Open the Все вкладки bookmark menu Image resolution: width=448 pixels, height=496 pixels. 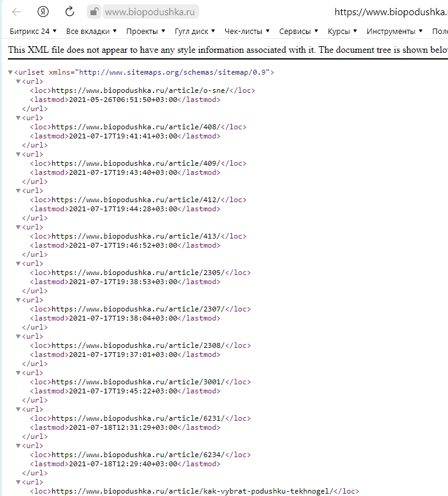(91, 32)
